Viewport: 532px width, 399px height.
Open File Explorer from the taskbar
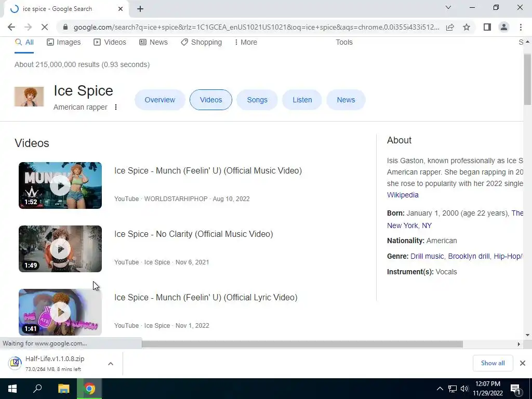click(63, 389)
